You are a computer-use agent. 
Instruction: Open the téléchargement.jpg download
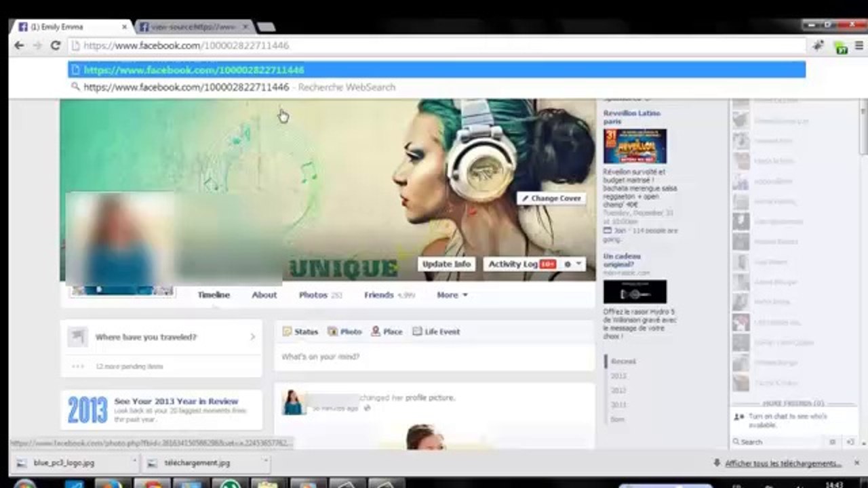(197, 463)
